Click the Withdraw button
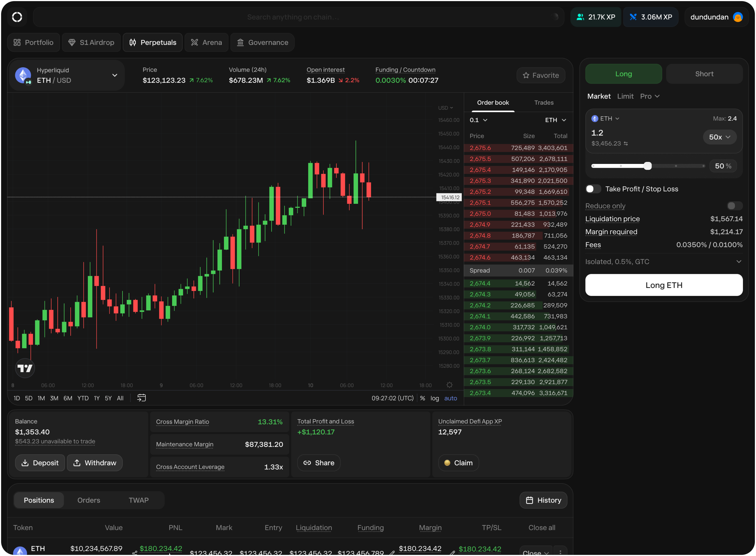 coord(94,463)
